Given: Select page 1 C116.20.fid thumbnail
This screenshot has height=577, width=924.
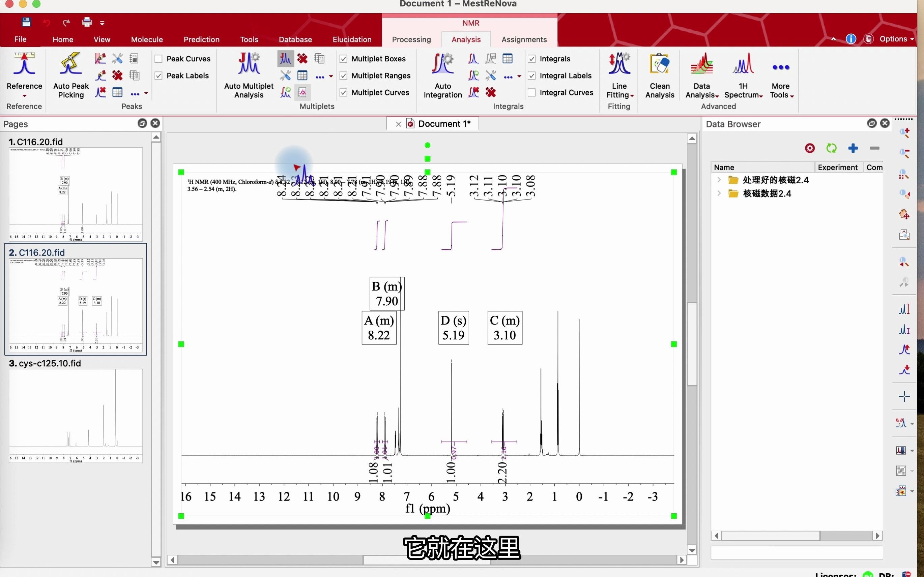Looking at the screenshot, I should pos(76,194).
